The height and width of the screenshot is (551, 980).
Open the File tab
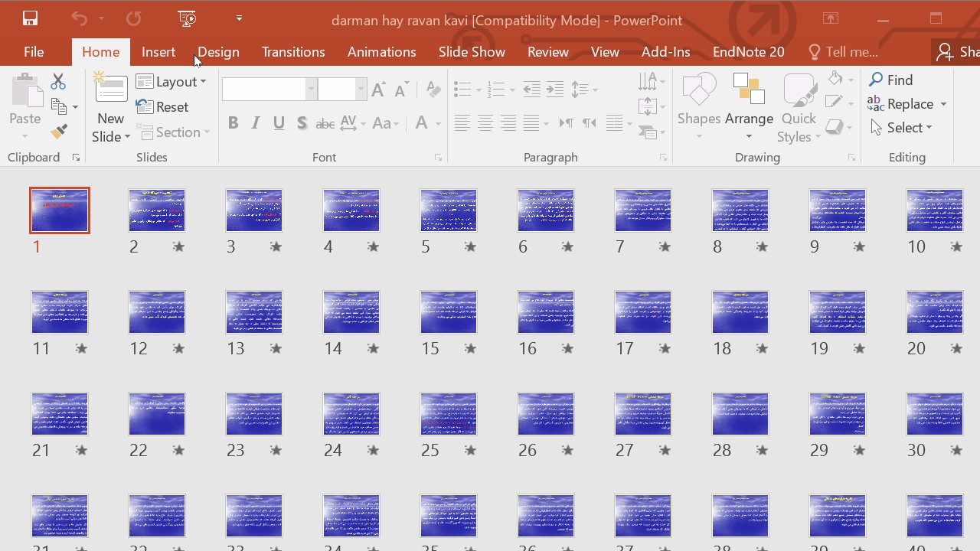point(34,51)
